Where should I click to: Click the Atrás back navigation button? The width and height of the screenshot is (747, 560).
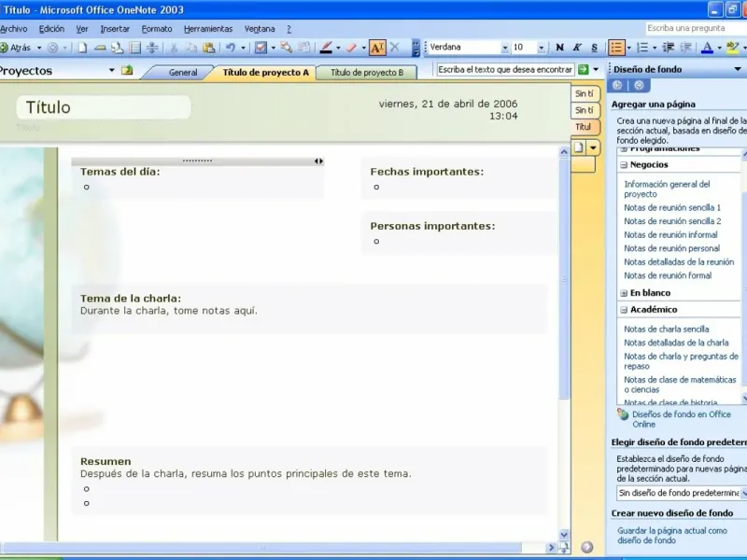pos(15,48)
